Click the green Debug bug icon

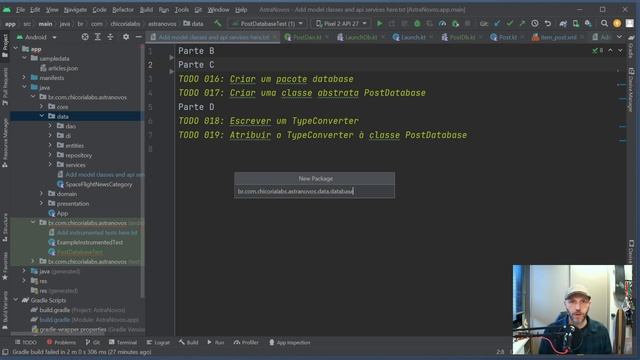point(417,24)
